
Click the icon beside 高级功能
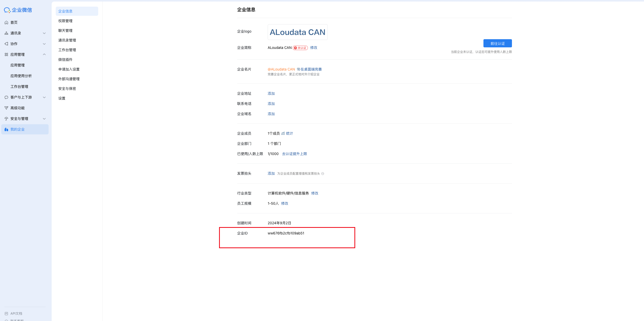point(6,108)
